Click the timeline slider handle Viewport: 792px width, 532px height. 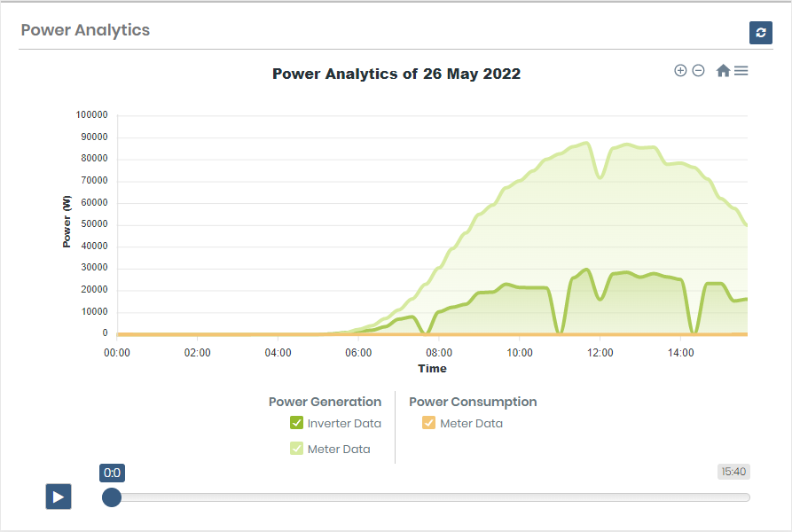tap(112, 497)
